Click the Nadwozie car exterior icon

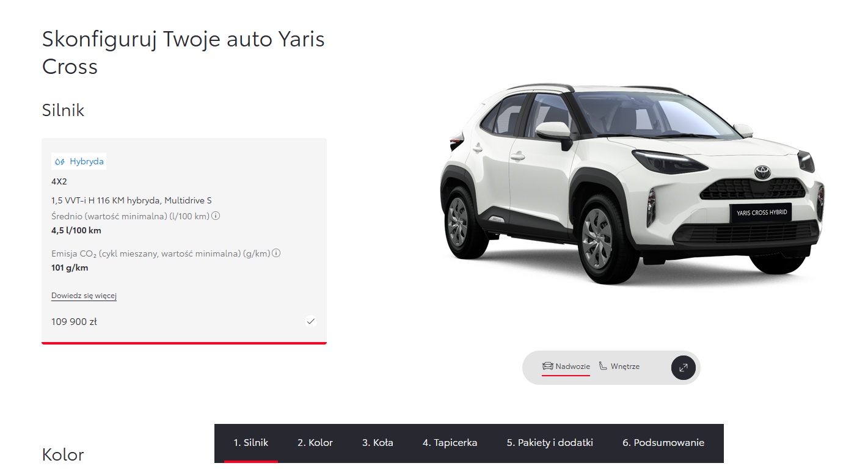547,366
